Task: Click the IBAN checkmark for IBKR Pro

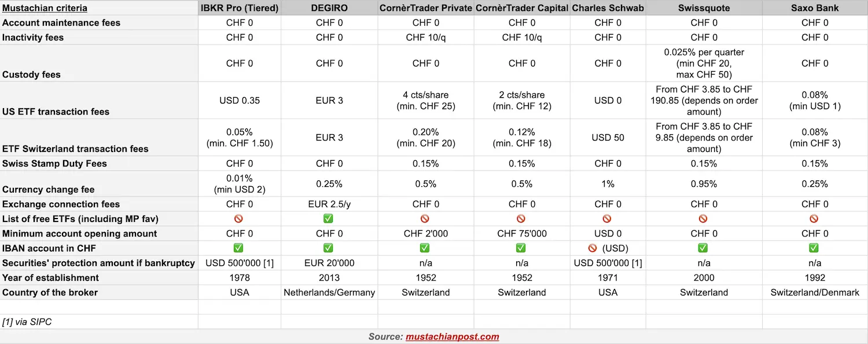Action: (x=239, y=248)
